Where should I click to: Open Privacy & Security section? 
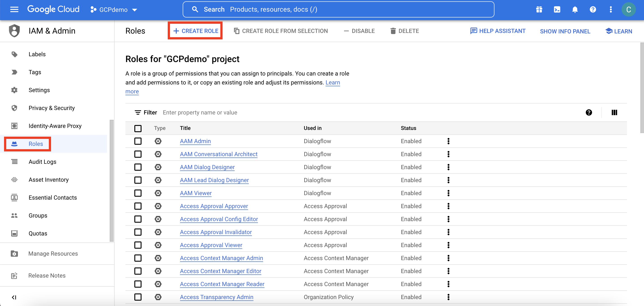tap(52, 108)
